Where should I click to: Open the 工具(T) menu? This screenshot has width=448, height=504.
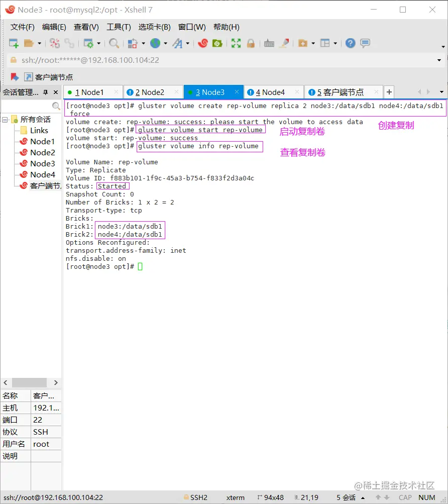(x=119, y=27)
